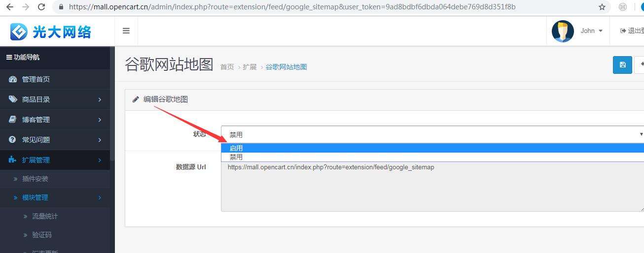Viewport: 644px width, 253px height.
Task: Open 流量统计 module menu item
Action: coord(45,216)
